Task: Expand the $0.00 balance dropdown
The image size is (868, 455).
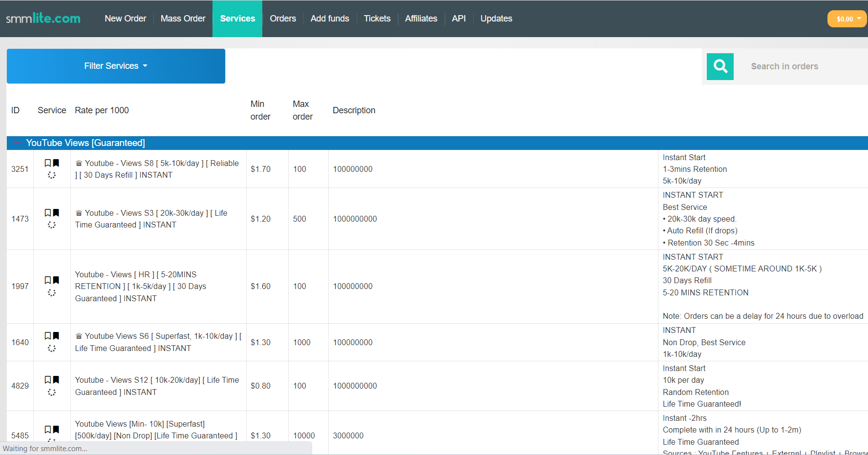Action: (x=847, y=19)
